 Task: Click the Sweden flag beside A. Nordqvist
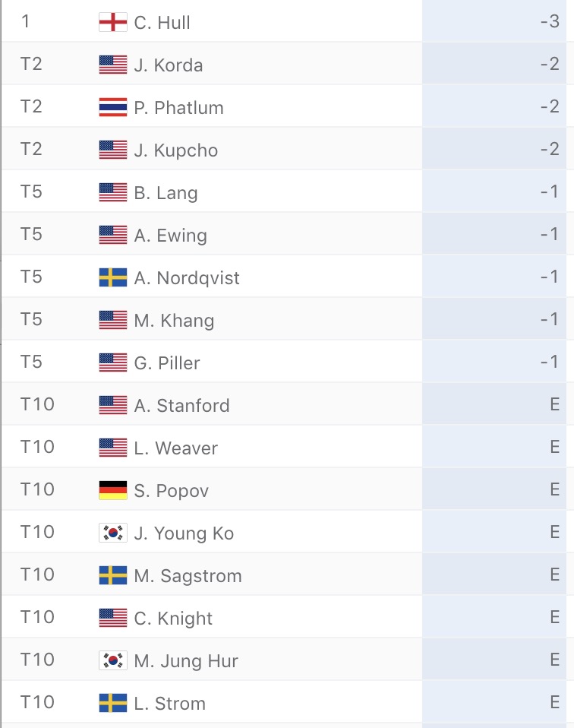113,277
